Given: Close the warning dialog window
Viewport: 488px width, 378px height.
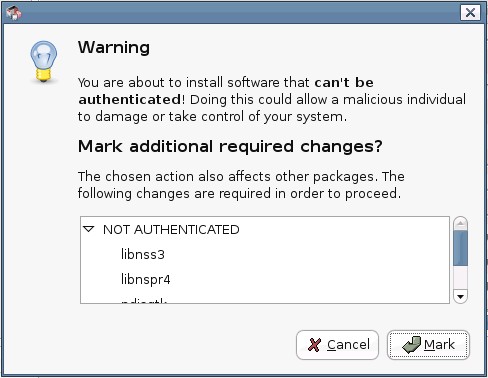Looking at the screenshot, I should [x=470, y=13].
